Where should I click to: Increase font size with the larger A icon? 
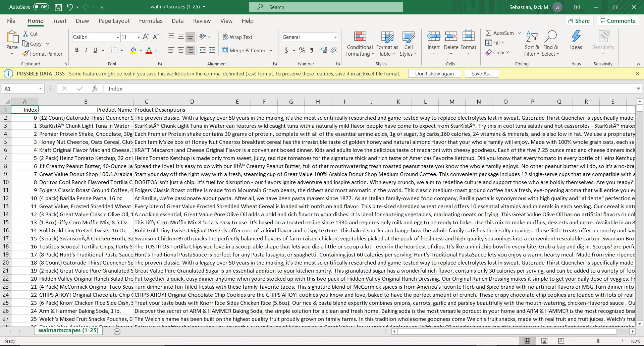click(146, 37)
